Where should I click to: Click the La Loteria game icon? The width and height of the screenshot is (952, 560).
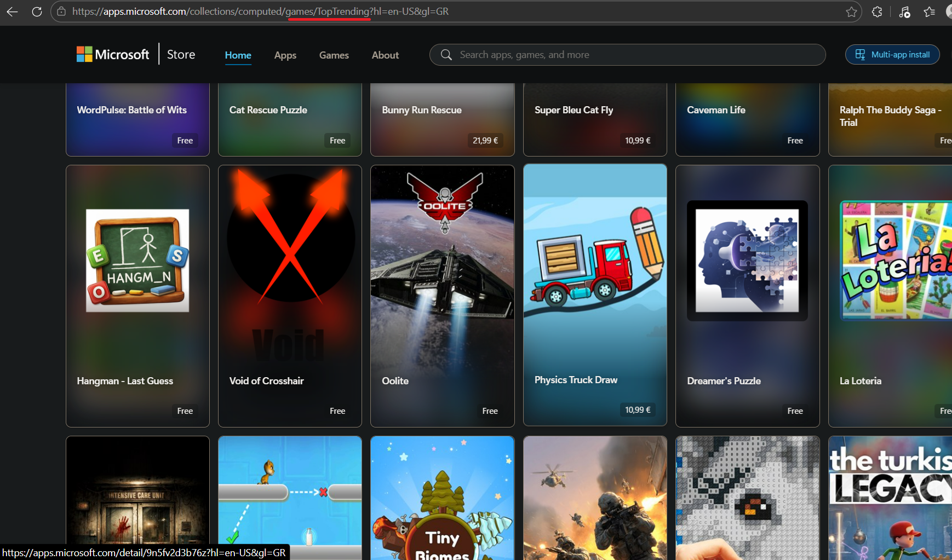click(x=896, y=261)
